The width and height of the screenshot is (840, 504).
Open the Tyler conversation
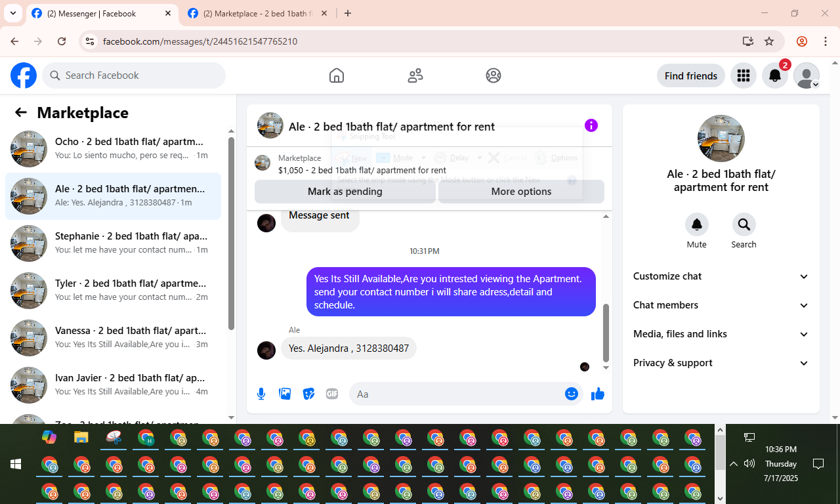[113, 291]
